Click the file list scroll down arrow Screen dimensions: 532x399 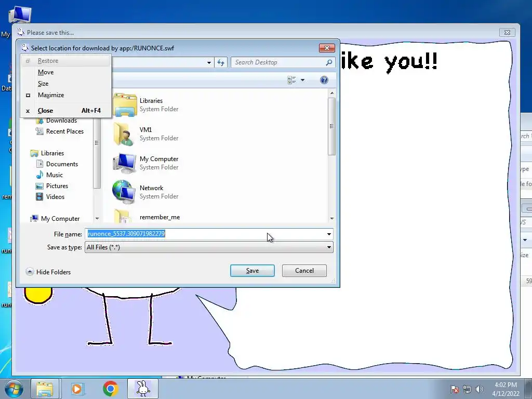(332, 219)
